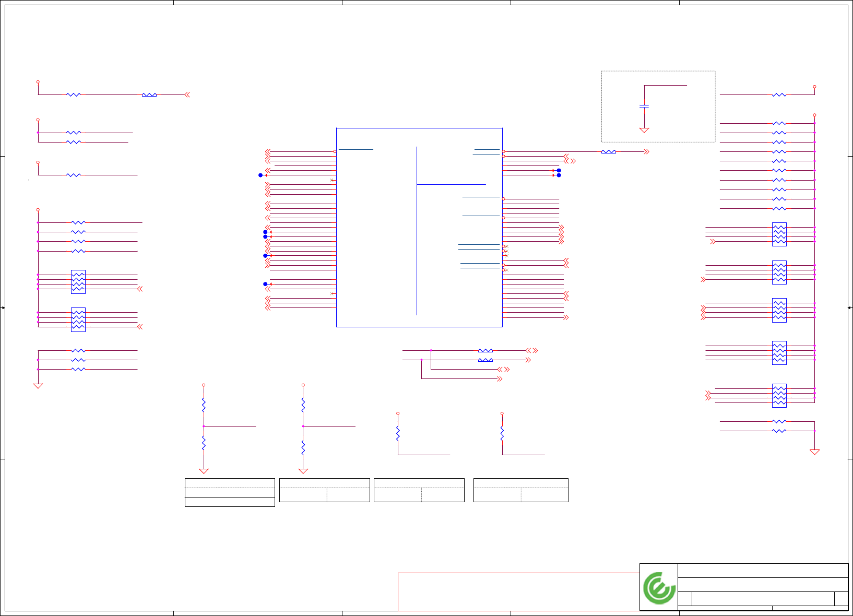Select the large blue IC rectangle

click(419, 228)
